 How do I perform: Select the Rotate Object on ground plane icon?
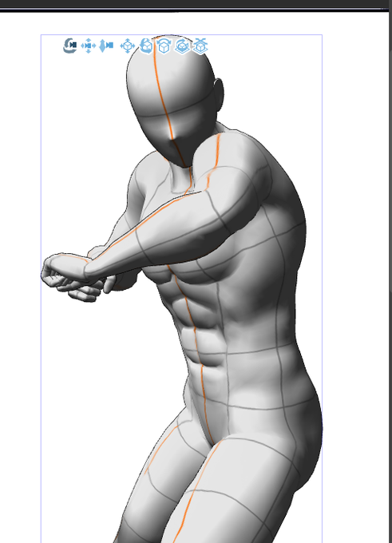coord(182,46)
